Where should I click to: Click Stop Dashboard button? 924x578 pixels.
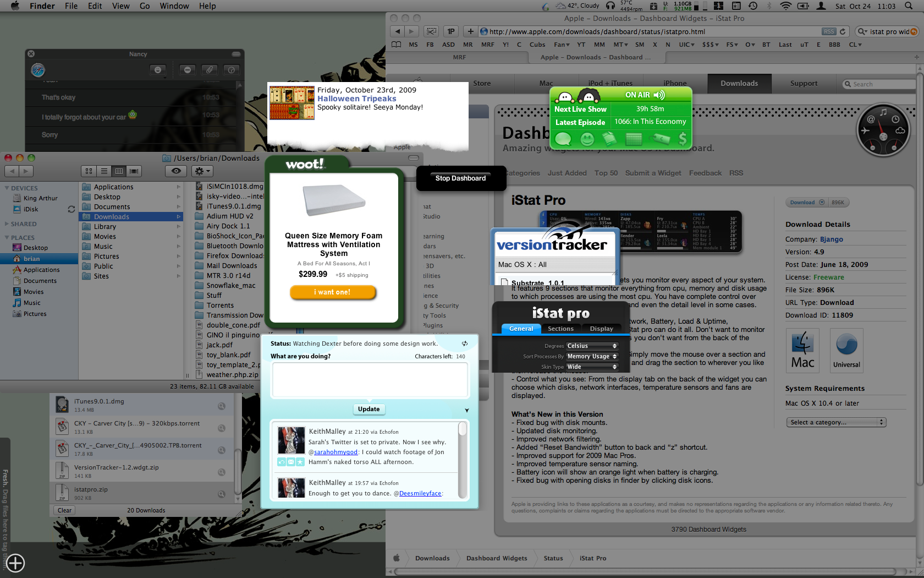point(460,178)
